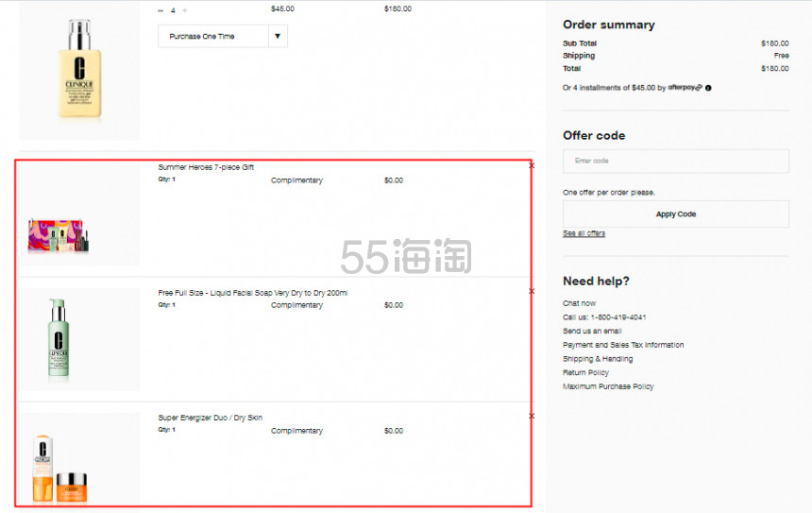Image resolution: width=812 pixels, height=513 pixels.
Task: Open the Purchase One Time dropdown
Action: coord(223,36)
